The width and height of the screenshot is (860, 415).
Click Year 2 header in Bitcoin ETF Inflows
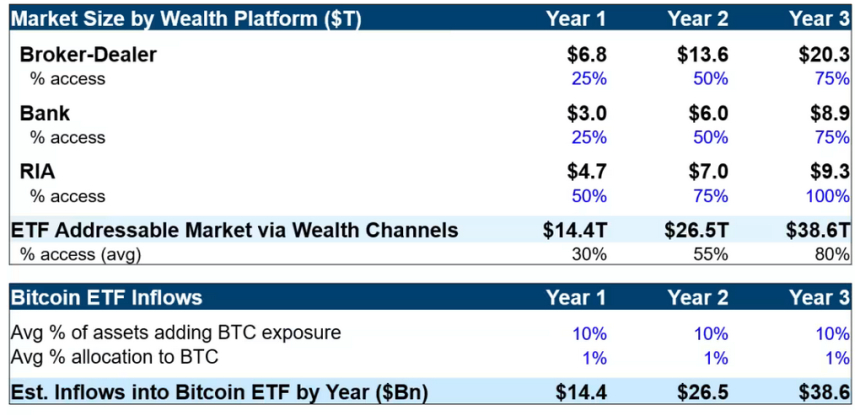(x=698, y=297)
